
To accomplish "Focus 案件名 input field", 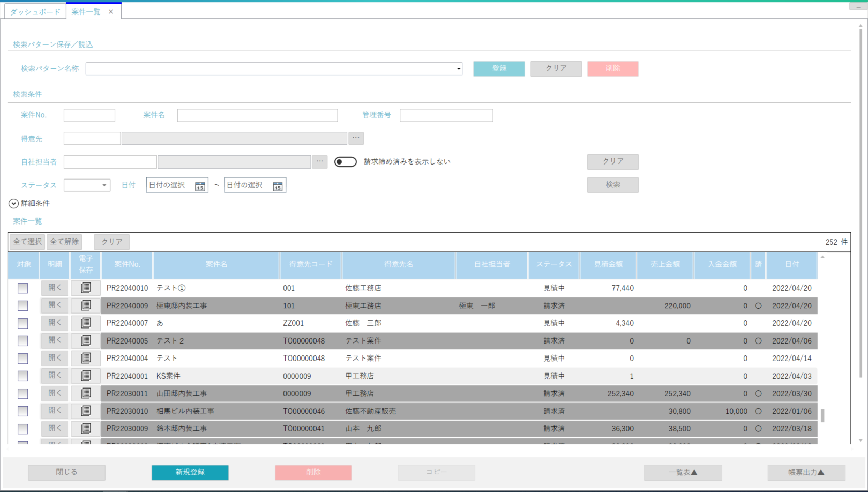I will 258,115.
